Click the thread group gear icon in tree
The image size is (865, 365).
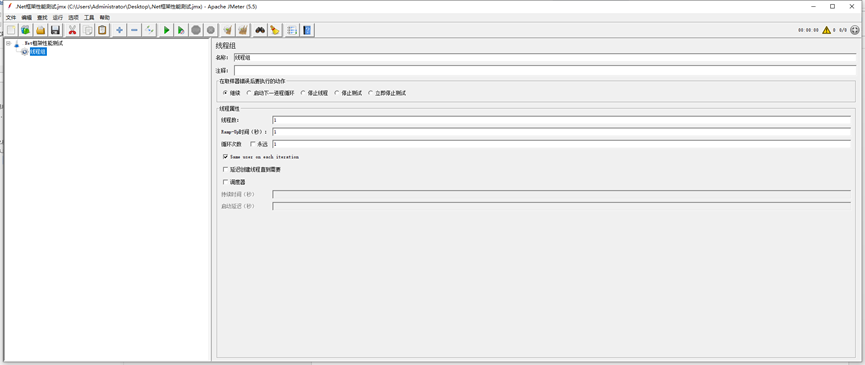pyautogui.click(x=25, y=52)
